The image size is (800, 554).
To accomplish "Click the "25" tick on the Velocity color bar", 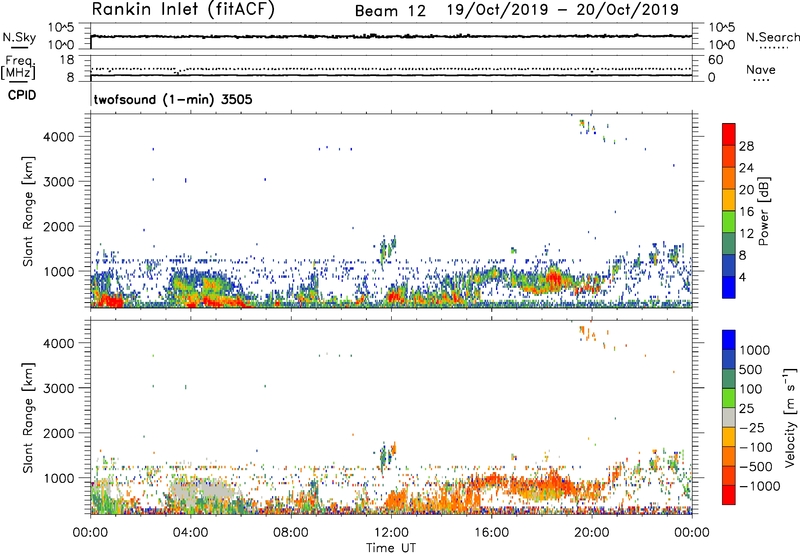I will pyautogui.click(x=746, y=408).
